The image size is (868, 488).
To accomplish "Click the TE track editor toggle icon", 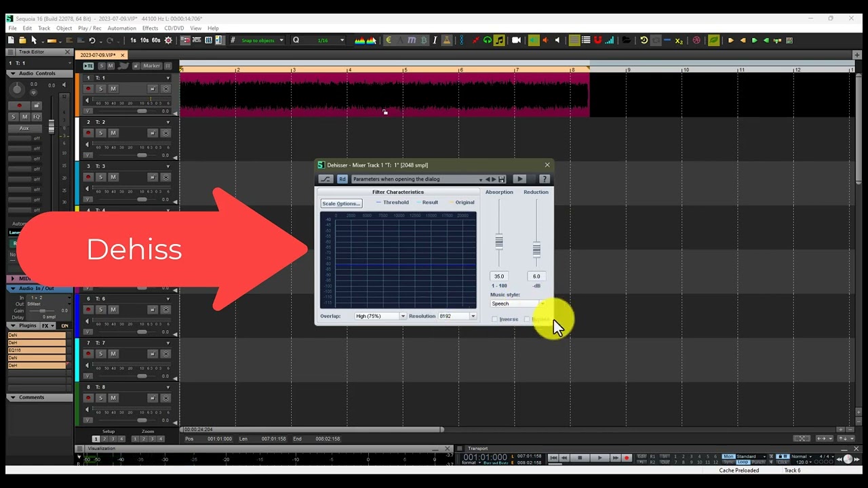I will tap(88, 66).
